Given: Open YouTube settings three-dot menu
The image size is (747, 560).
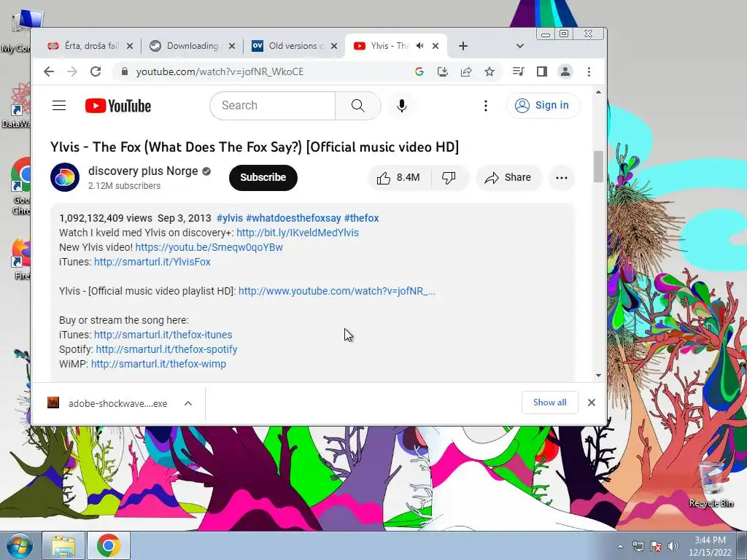Looking at the screenshot, I should (485, 105).
